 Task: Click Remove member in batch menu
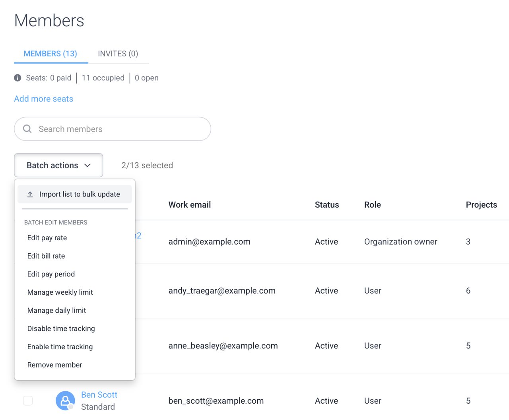point(54,365)
